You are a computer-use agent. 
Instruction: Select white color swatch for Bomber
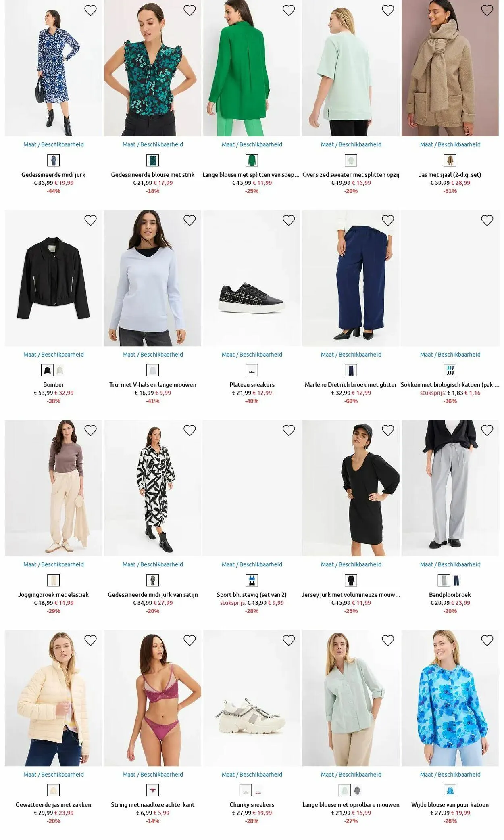pyautogui.click(x=60, y=370)
